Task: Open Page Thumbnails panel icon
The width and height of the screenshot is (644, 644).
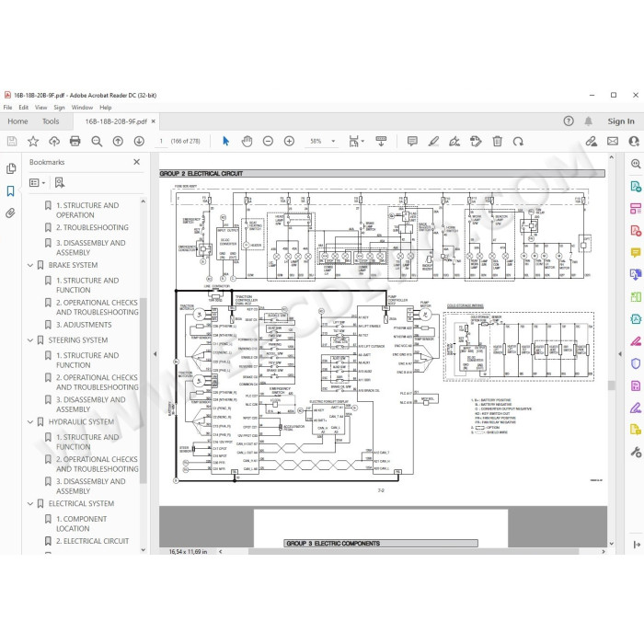Action: coord(11,168)
